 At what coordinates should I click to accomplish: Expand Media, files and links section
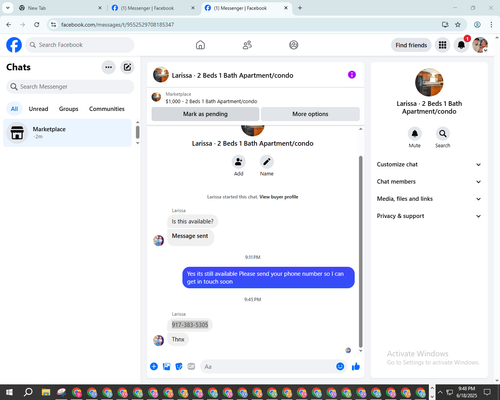429,199
